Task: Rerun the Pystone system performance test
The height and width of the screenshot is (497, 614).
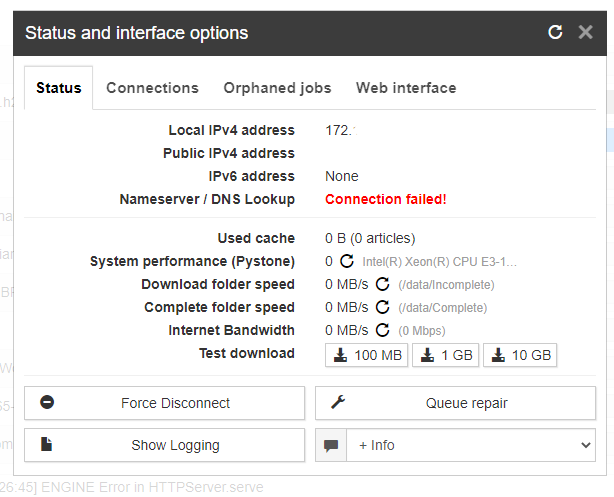Action: point(347,261)
